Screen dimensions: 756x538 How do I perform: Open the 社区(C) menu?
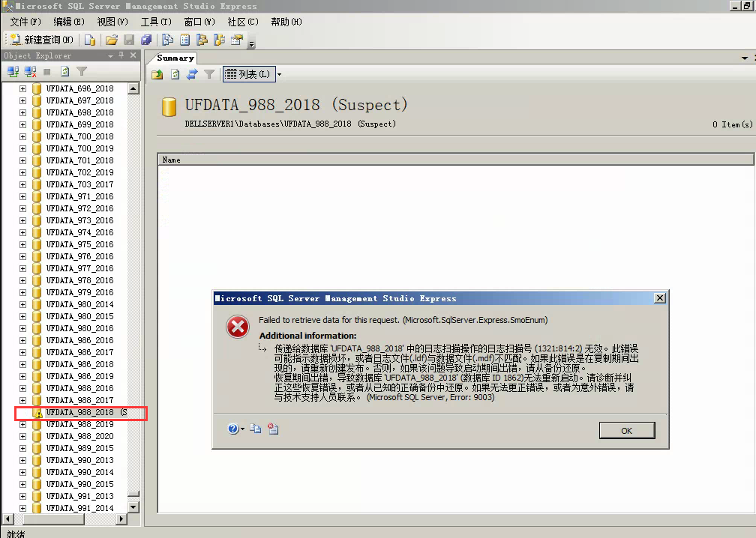click(x=243, y=22)
